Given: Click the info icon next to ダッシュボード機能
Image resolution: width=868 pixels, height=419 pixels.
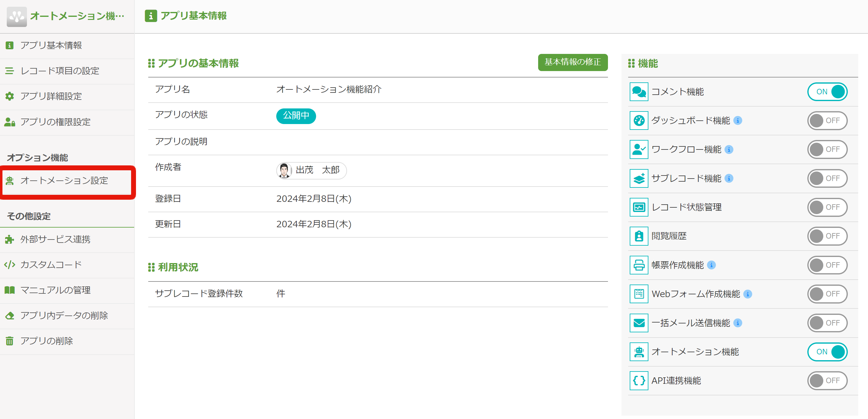Looking at the screenshot, I should coord(738,120).
